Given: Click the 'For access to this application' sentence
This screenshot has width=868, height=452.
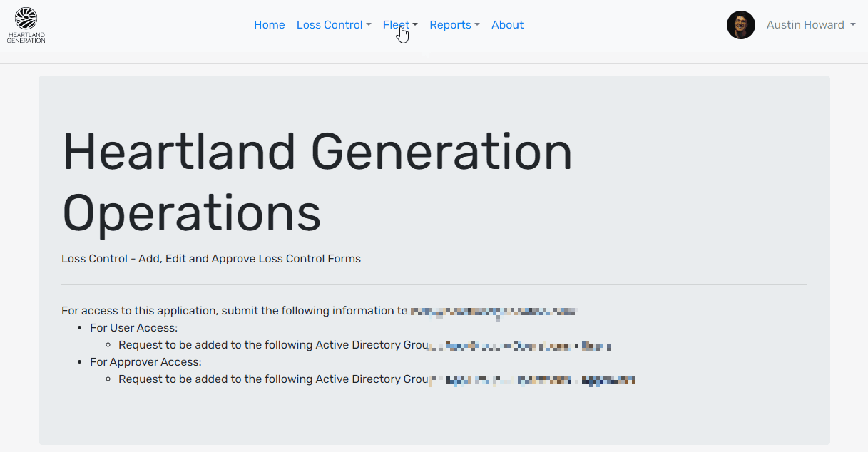Looking at the screenshot, I should [228, 311].
